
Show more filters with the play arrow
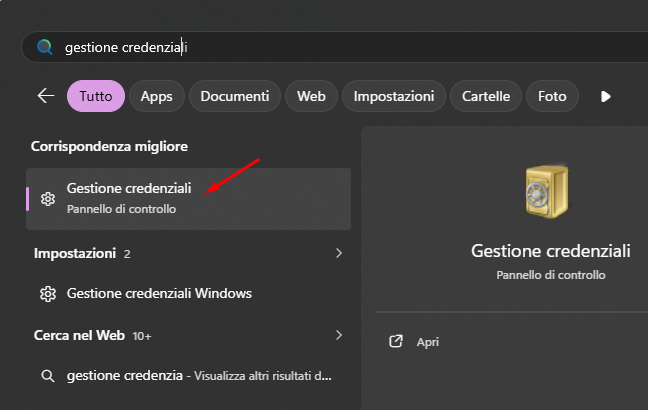coord(605,97)
